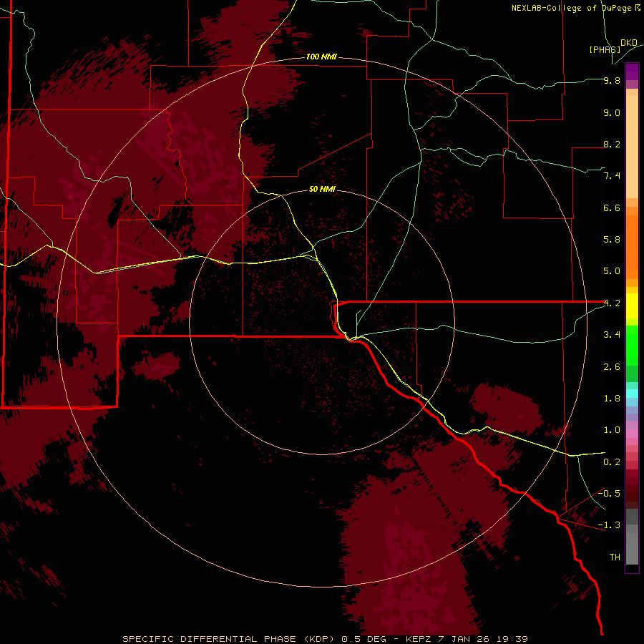Click the 7.4 value on color scale
Viewport: 644px width, 644px height.
click(x=612, y=176)
